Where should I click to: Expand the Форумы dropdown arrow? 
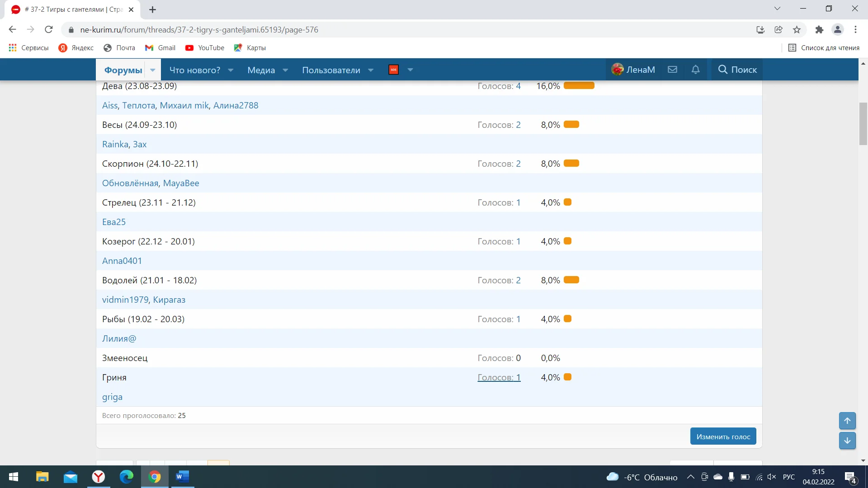click(153, 70)
